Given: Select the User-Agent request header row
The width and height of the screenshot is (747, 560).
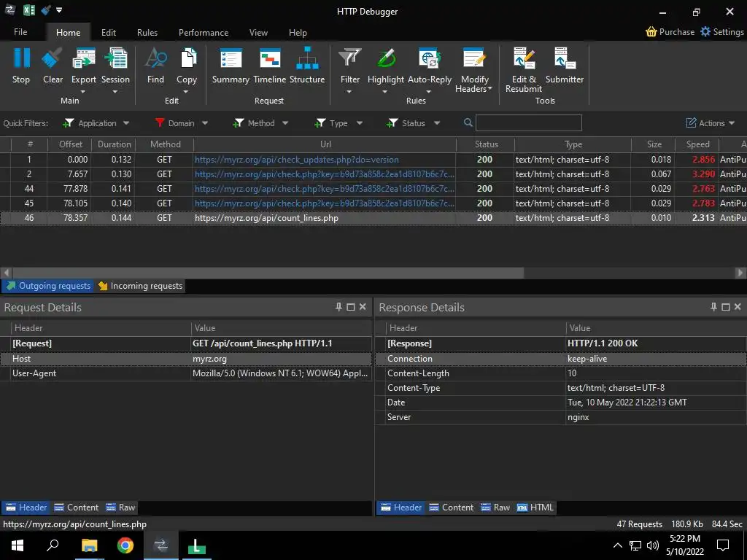Looking at the screenshot, I should (x=186, y=373).
